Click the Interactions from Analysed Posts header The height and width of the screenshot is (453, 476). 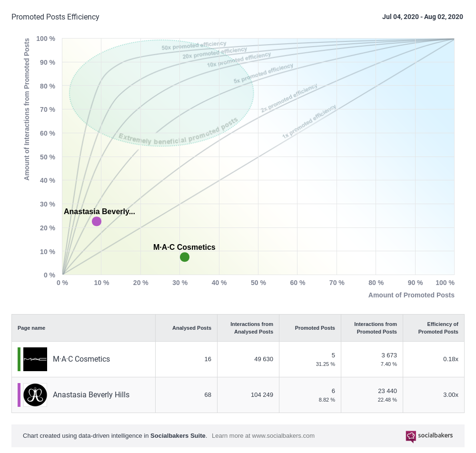pos(251,328)
